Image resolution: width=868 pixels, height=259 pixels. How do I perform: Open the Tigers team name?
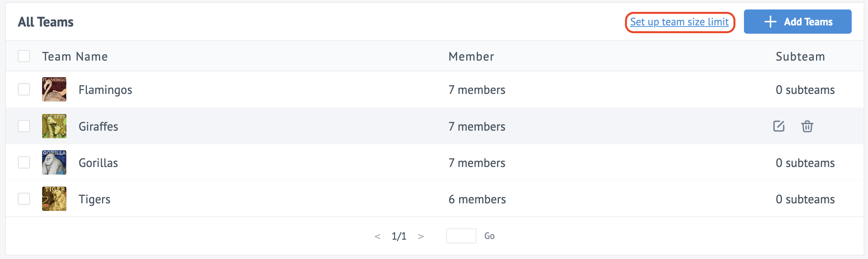[94, 199]
